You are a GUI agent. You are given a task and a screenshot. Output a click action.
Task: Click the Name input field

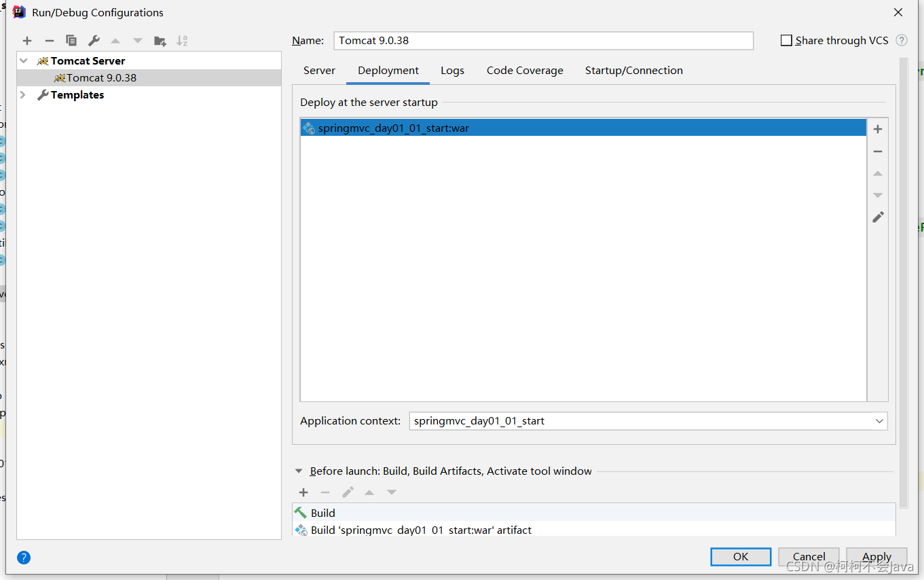[543, 41]
